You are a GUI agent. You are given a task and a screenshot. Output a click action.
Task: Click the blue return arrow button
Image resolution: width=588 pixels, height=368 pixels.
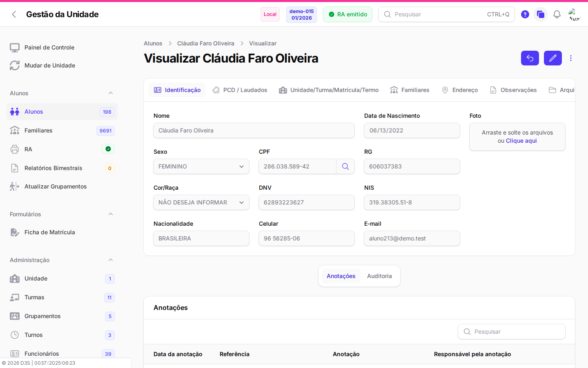(530, 58)
